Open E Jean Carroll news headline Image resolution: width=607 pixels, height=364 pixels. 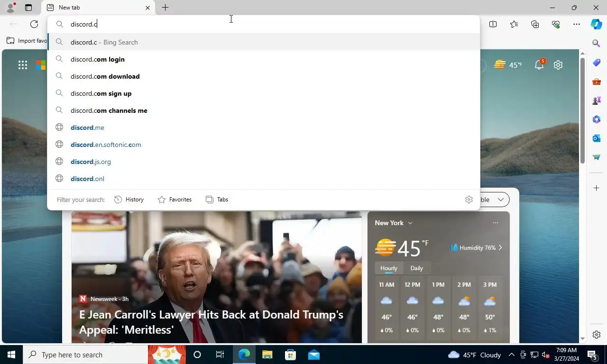[x=211, y=322]
